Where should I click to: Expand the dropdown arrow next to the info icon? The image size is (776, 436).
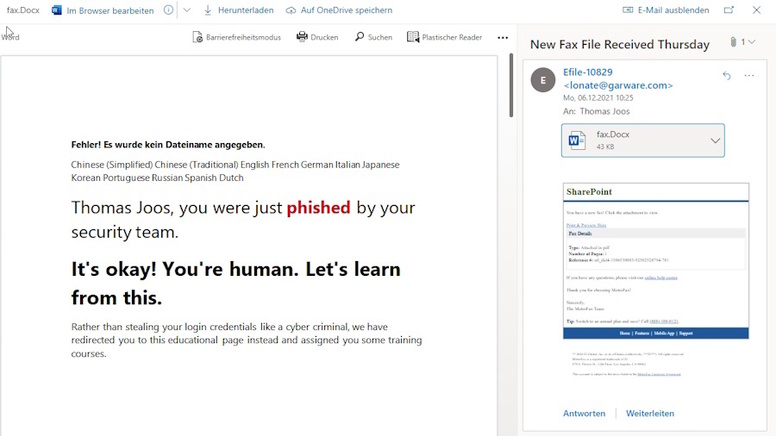pyautogui.click(x=187, y=11)
